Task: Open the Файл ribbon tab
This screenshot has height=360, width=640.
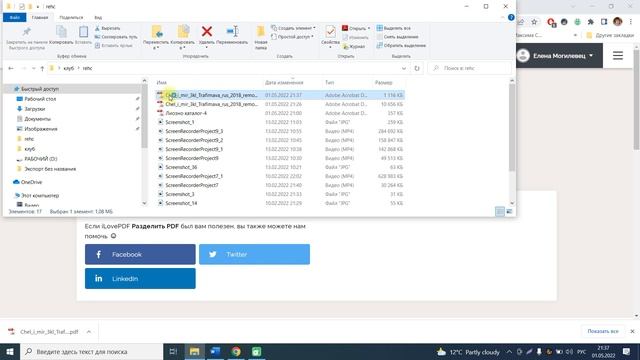Action: 15,18
